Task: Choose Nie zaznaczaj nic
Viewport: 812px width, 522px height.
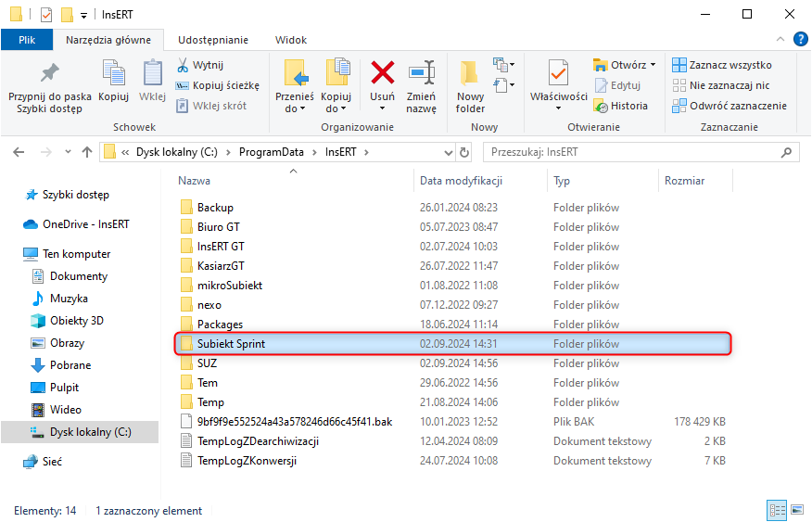Action: click(721, 85)
